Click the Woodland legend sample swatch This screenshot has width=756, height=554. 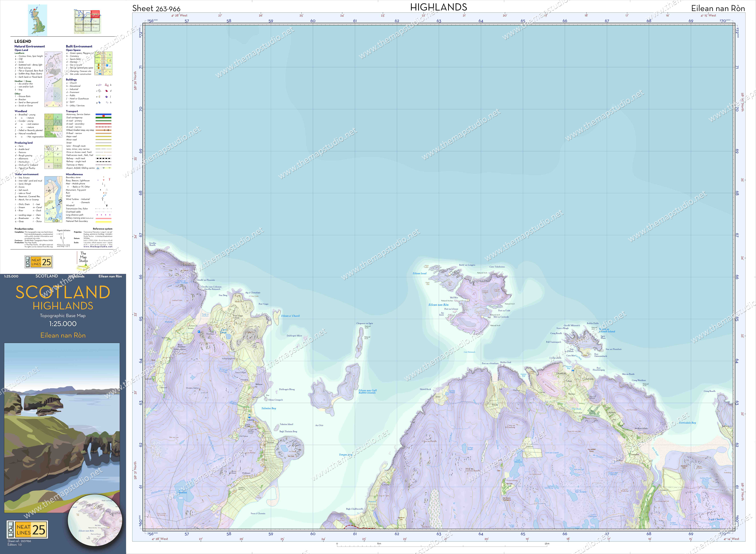[53, 125]
